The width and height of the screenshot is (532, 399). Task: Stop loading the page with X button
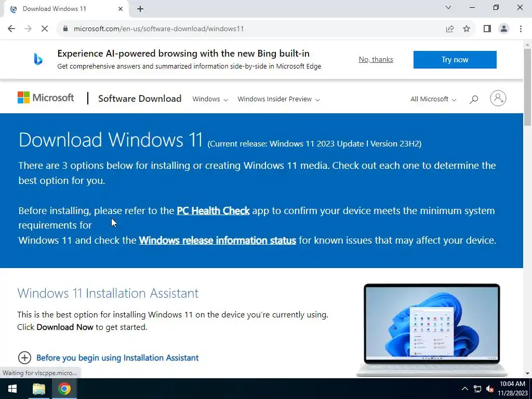[45, 29]
